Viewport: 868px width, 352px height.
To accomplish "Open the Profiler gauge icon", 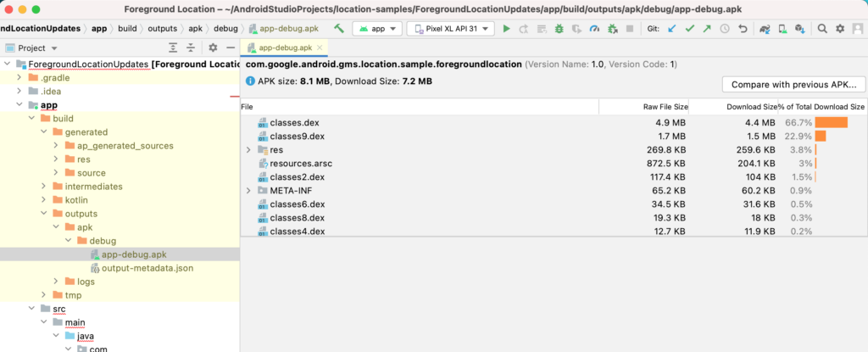I will tap(594, 29).
